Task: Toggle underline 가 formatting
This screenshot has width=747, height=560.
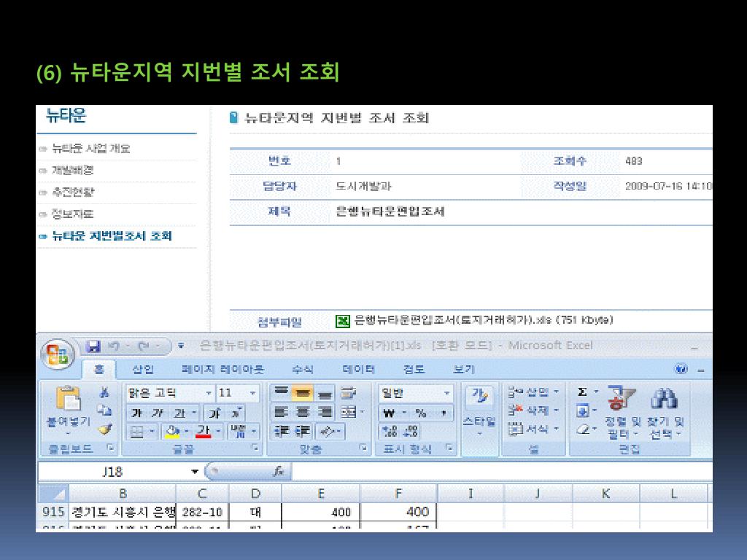Action: coord(180,413)
